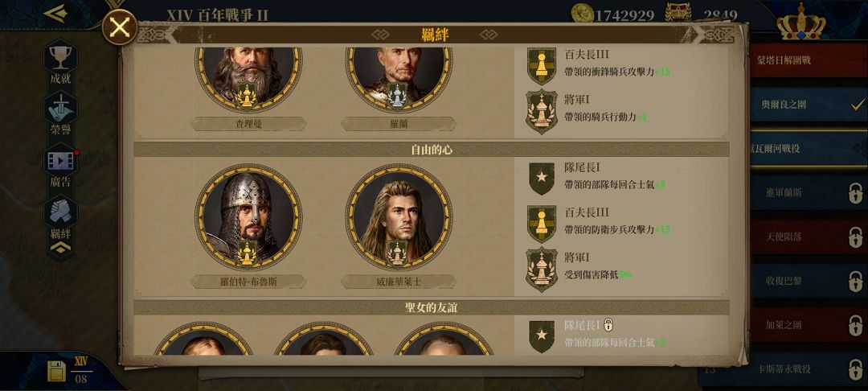Click the locked 進軍蘭斯 mission padlock
Image resolution: width=868 pixels, height=391 pixels.
coord(855,193)
